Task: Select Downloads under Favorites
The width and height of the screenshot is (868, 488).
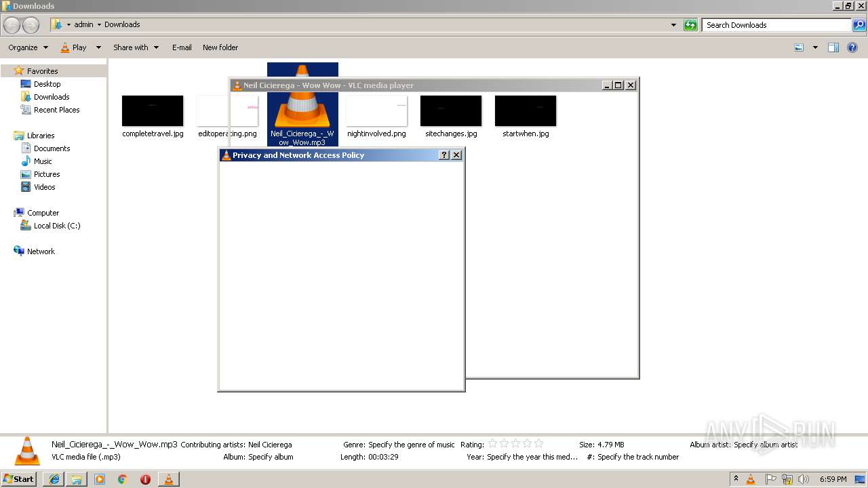Action: click(52, 97)
